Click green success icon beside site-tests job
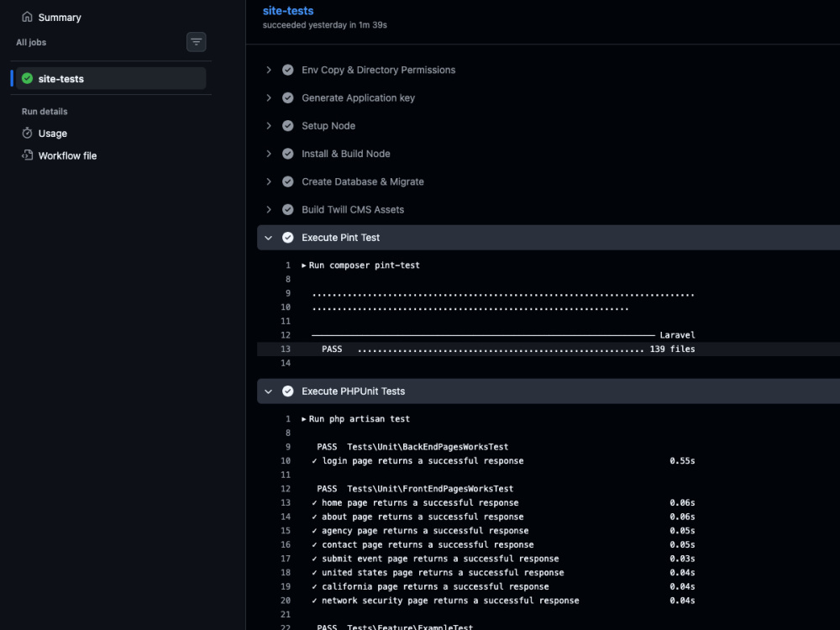The width and height of the screenshot is (840, 630). coord(28,79)
